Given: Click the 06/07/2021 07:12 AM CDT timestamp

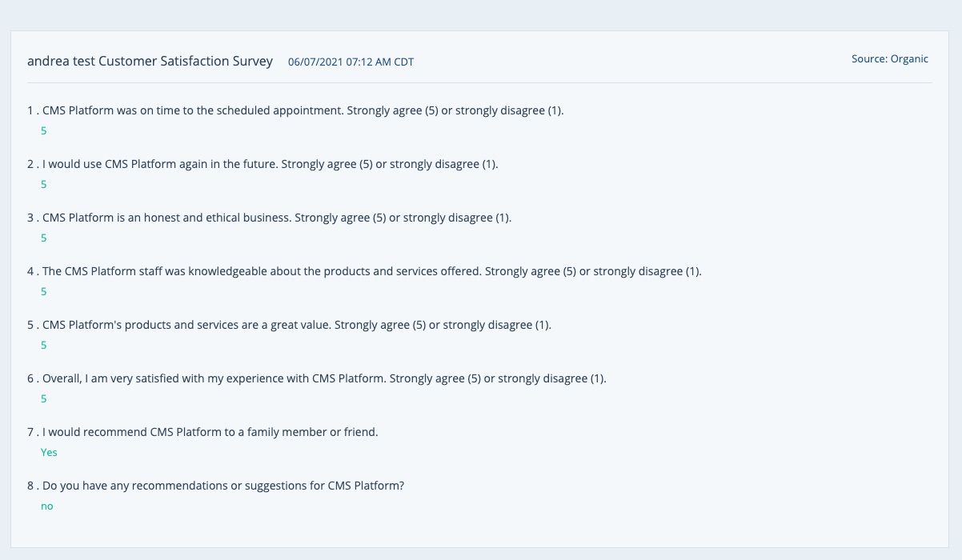Looking at the screenshot, I should (x=351, y=62).
